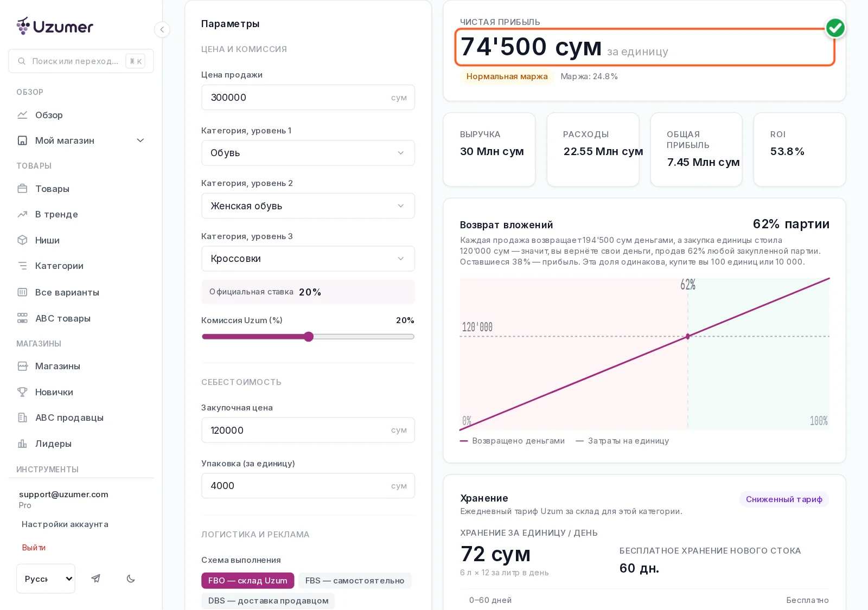
Task: Click the Сниженный тариф badge
Action: click(784, 499)
